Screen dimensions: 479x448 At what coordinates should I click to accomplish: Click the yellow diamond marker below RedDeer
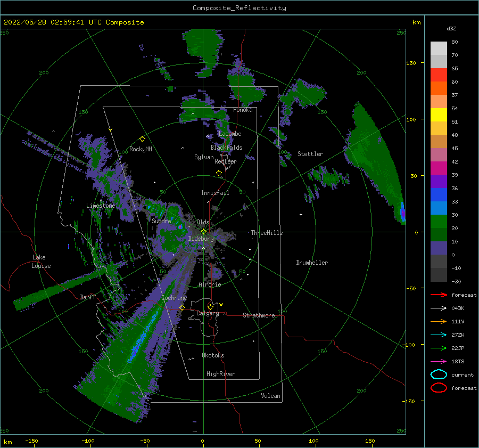coord(219,173)
